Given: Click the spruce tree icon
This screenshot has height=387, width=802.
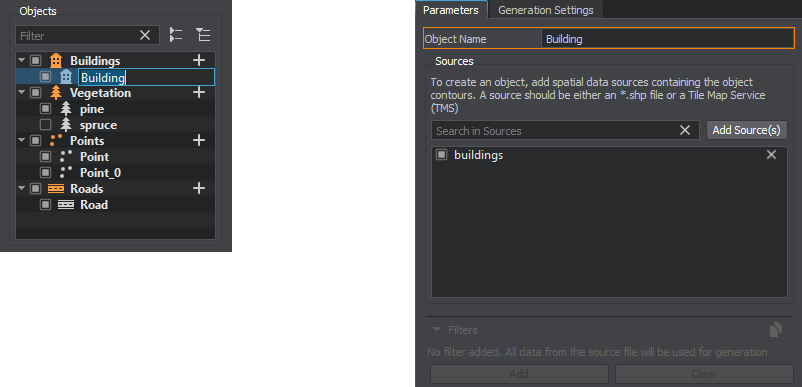Looking at the screenshot, I should pos(66,125).
